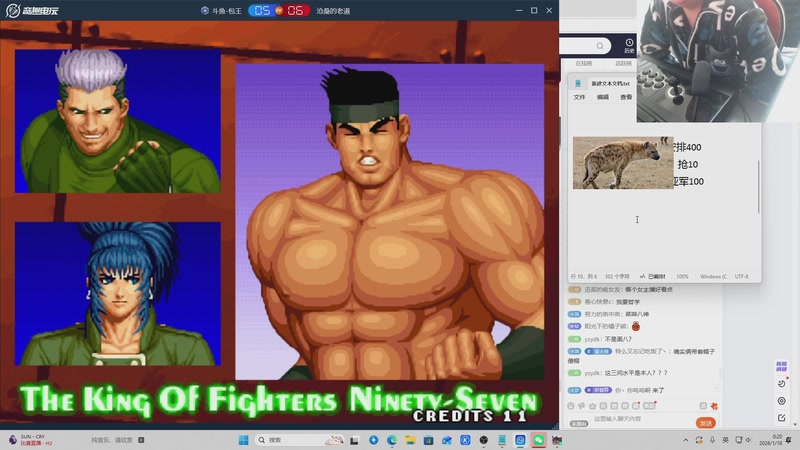Click the target circle icon in right sidebar
This screenshot has height=450, width=800.
pos(782,401)
